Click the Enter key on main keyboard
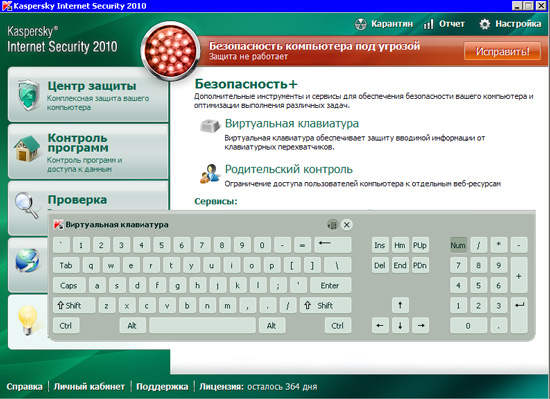The width and height of the screenshot is (550, 399). pos(330,285)
